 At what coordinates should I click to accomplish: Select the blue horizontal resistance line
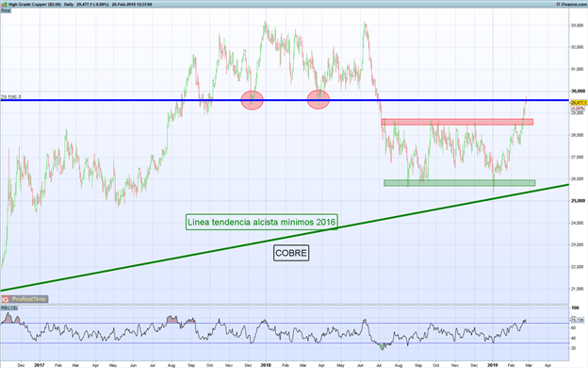point(285,100)
